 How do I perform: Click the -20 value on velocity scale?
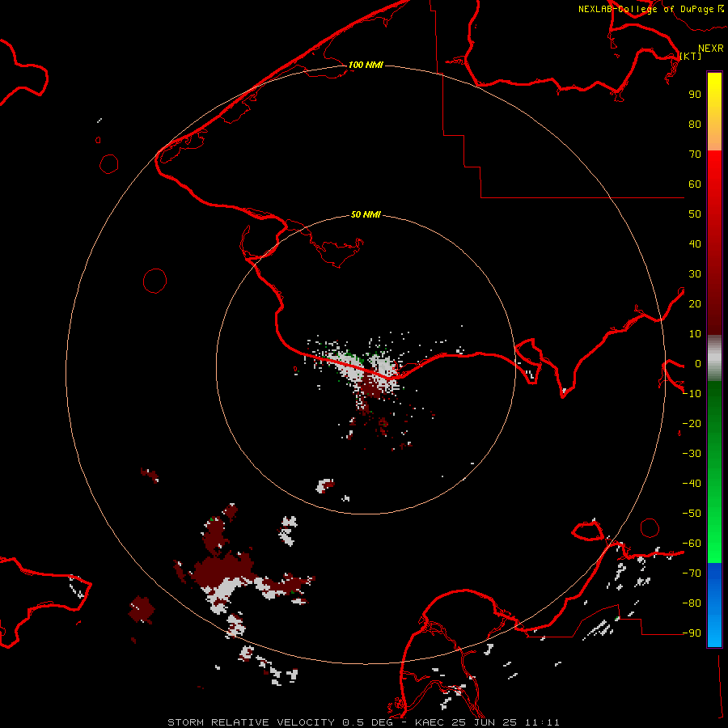click(692, 423)
